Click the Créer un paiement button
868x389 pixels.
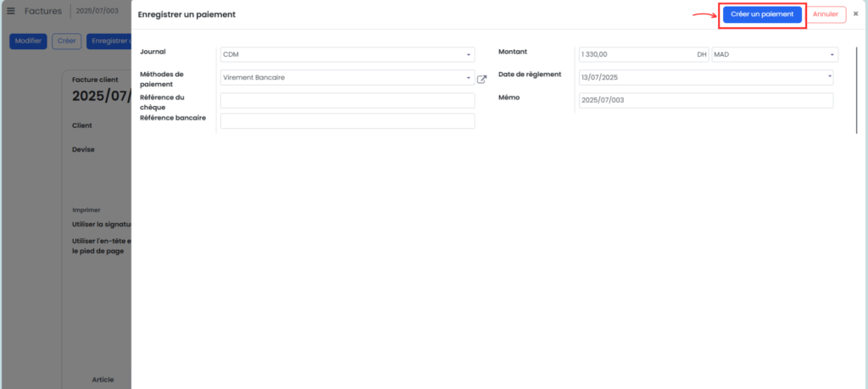pos(762,14)
